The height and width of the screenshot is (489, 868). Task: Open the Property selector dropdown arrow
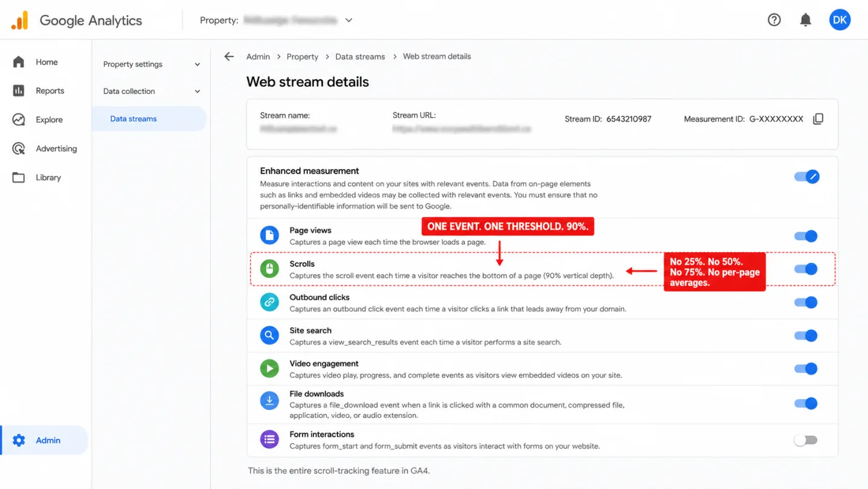click(348, 21)
